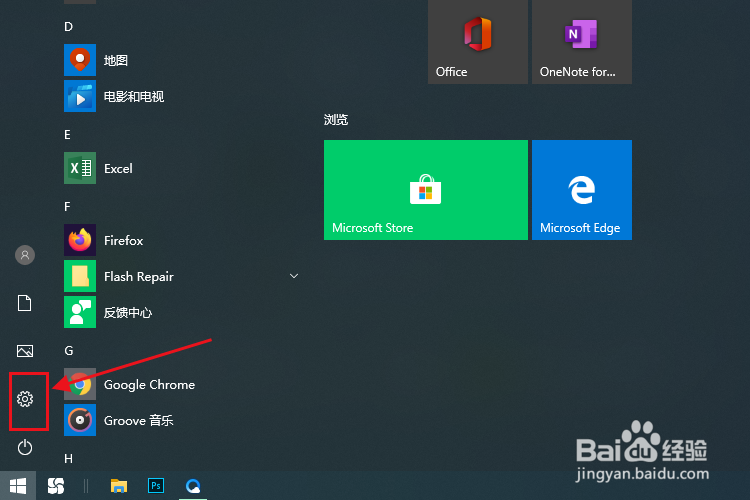Open 反馈中心 app
750x500 pixels.
[x=181, y=312]
